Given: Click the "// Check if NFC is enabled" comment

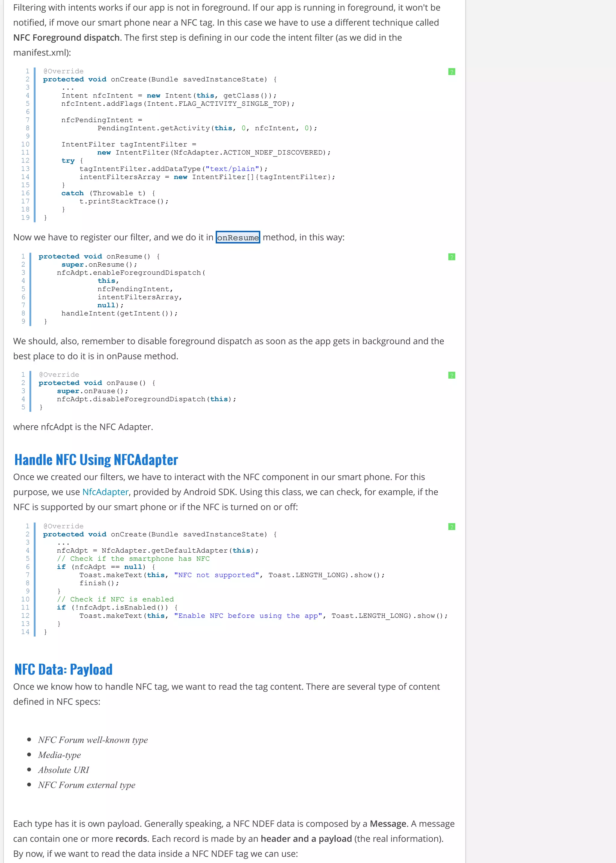Looking at the screenshot, I should [x=115, y=599].
